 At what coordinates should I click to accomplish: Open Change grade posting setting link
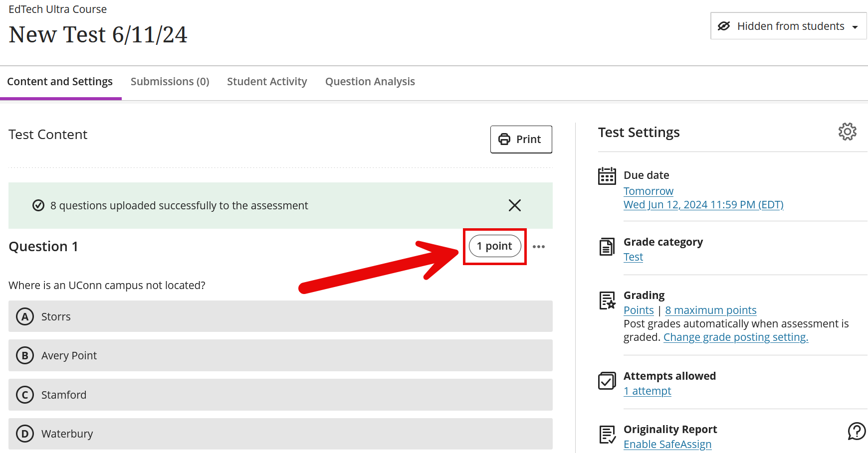[x=735, y=337]
